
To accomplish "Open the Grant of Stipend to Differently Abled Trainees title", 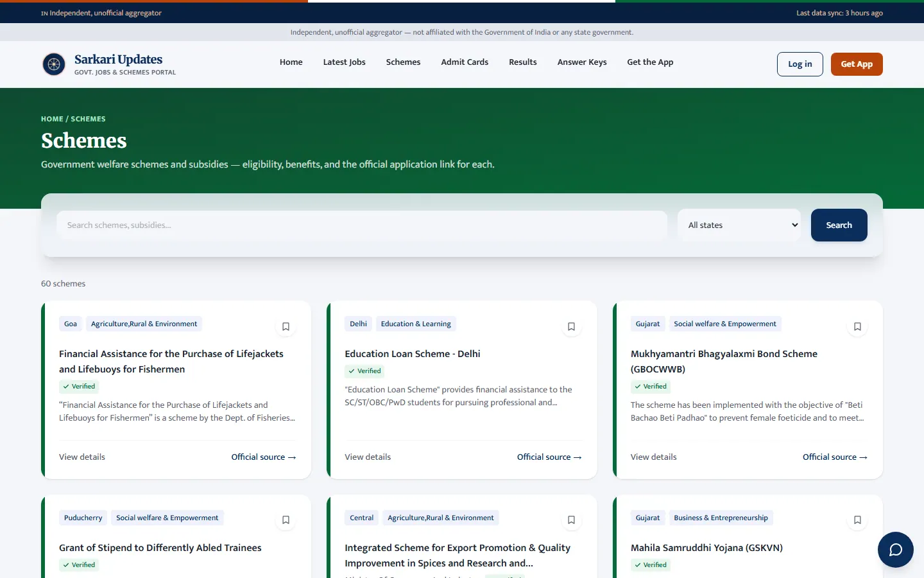I will pos(160,548).
